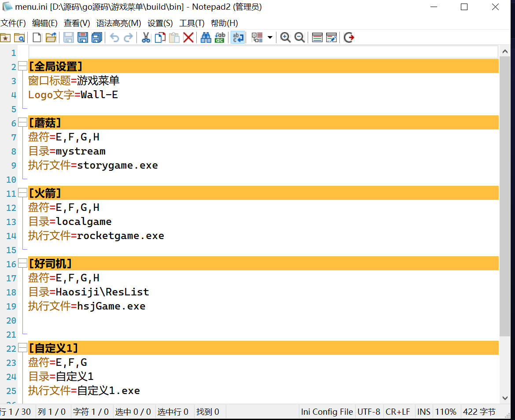Toggle word wrap toolbar button

pos(238,37)
